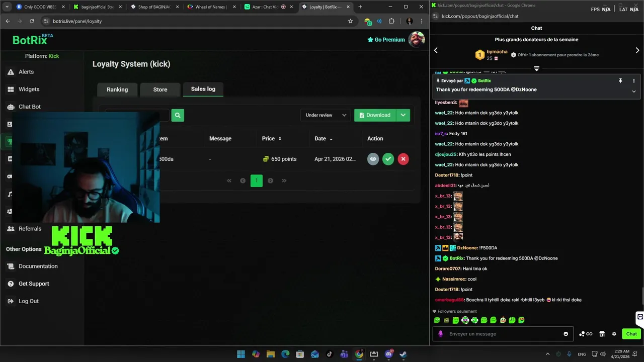Click the green Chat send button
The width and height of the screenshot is (644, 362).
[631, 334]
